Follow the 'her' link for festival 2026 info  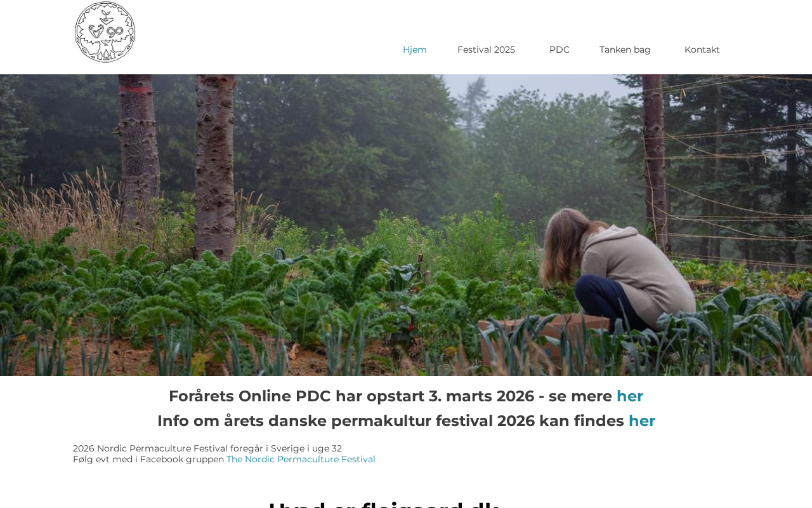point(642,421)
